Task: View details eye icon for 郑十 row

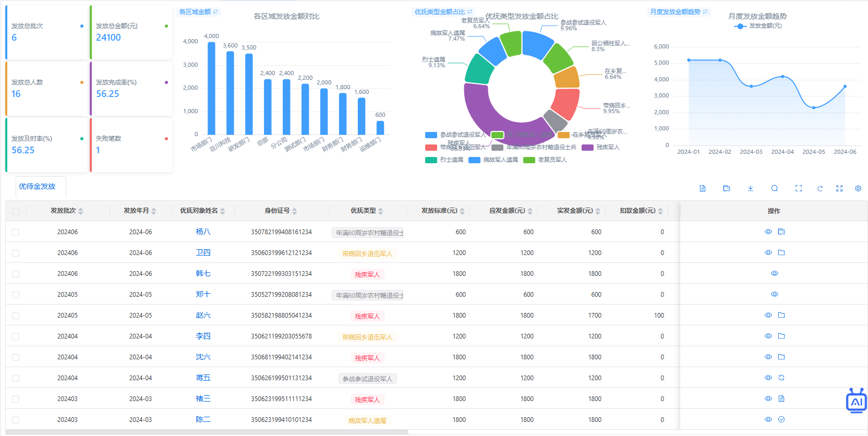Action: pyautogui.click(x=775, y=294)
